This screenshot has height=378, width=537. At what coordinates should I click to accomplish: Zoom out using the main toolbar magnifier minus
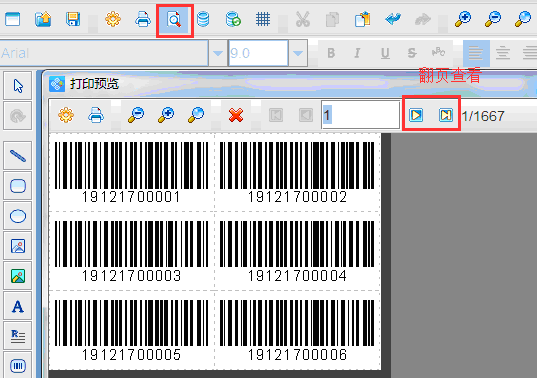(493, 19)
